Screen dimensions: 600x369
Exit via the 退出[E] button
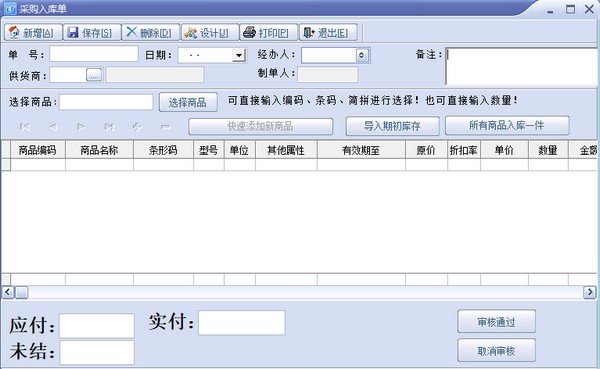(x=328, y=33)
